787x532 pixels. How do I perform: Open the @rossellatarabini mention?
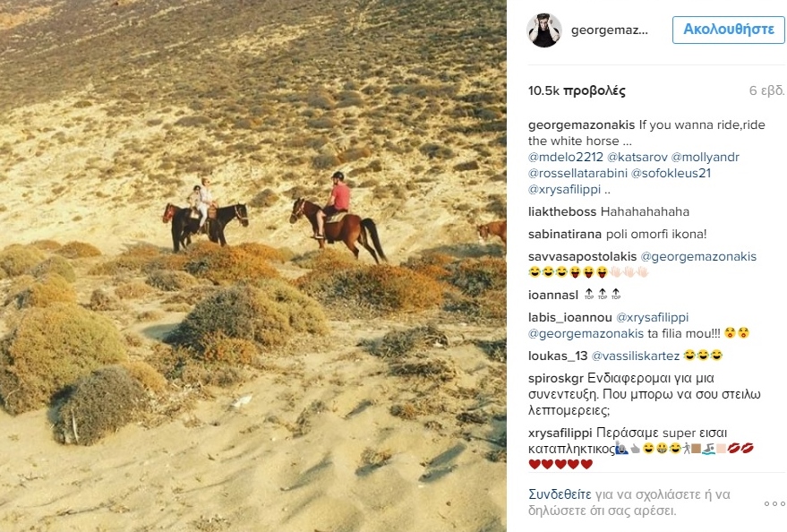click(577, 173)
